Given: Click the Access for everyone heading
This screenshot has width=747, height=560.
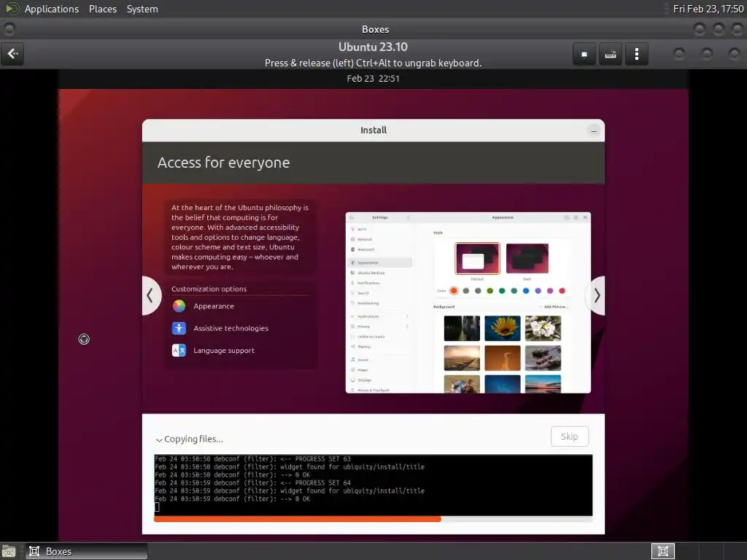Looking at the screenshot, I should (x=223, y=163).
